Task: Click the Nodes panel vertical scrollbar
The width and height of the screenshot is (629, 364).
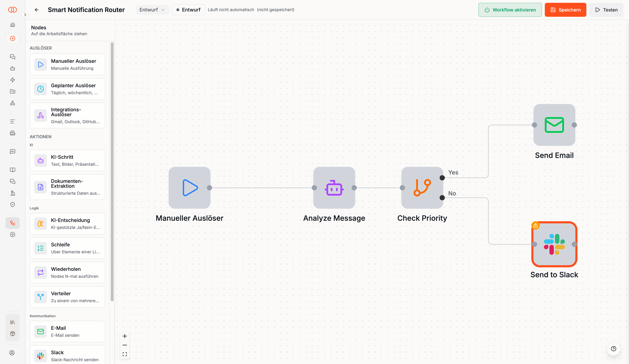Action: [112, 172]
